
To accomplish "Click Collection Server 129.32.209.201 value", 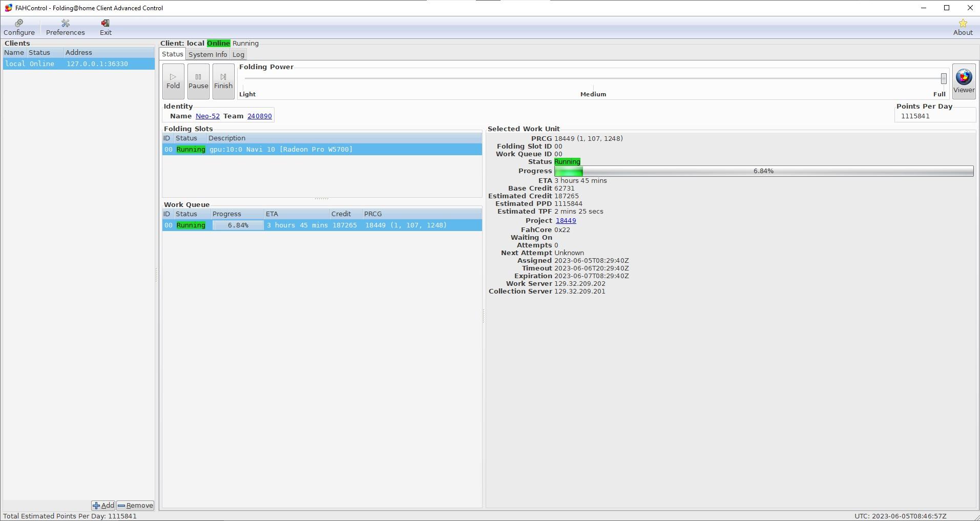I will [x=580, y=291].
